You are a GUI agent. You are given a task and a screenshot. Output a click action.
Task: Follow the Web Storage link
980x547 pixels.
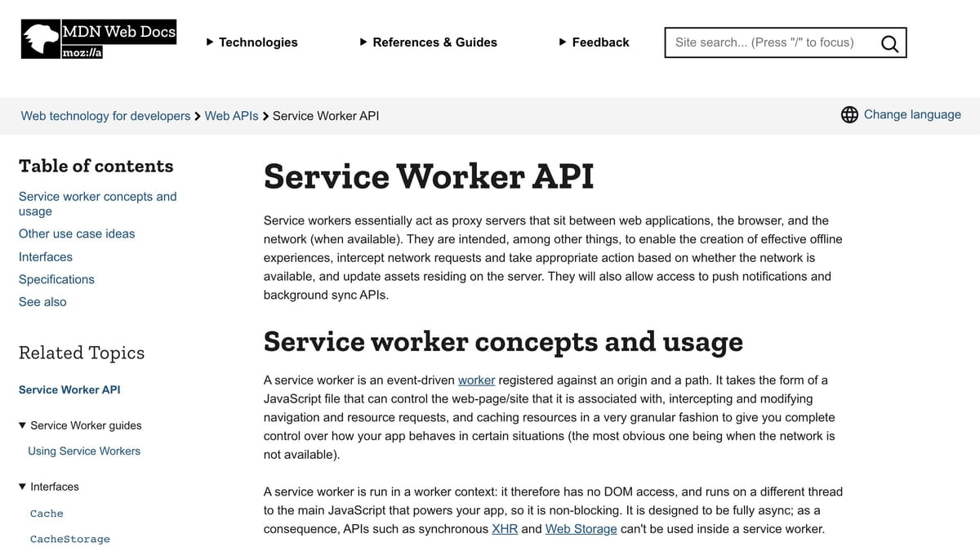(x=581, y=529)
